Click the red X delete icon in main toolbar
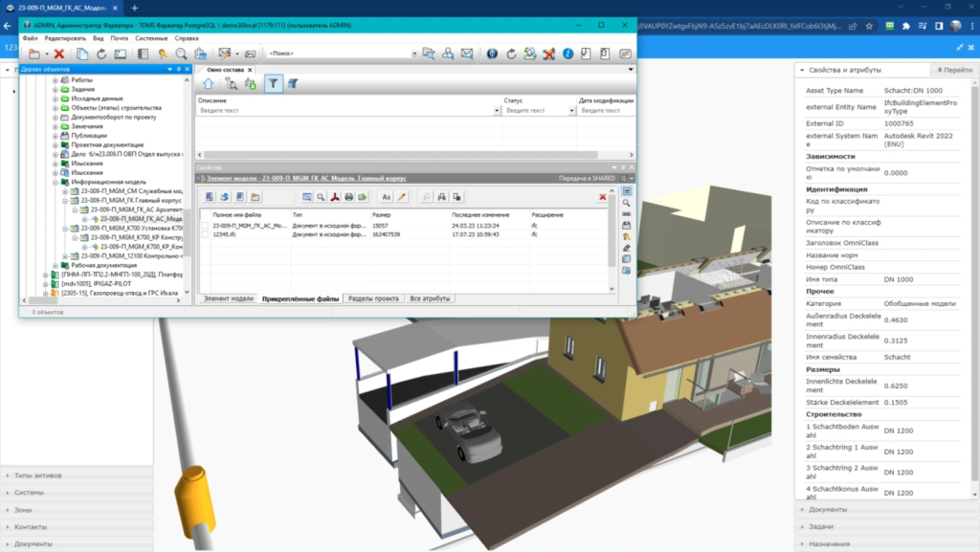The image size is (980, 552). pos(58,54)
